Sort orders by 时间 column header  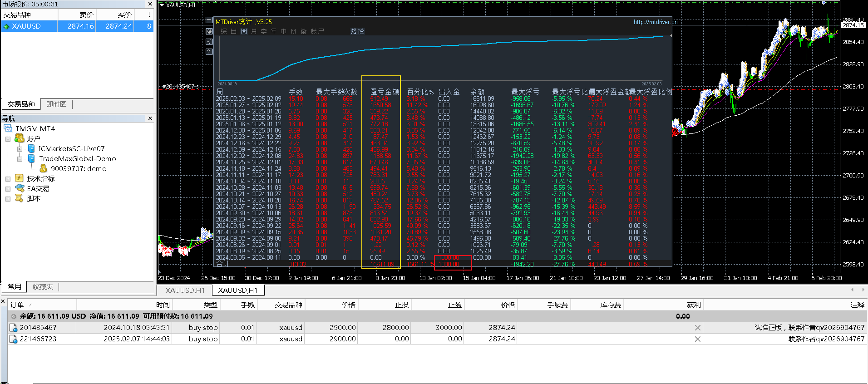pyautogui.click(x=124, y=305)
